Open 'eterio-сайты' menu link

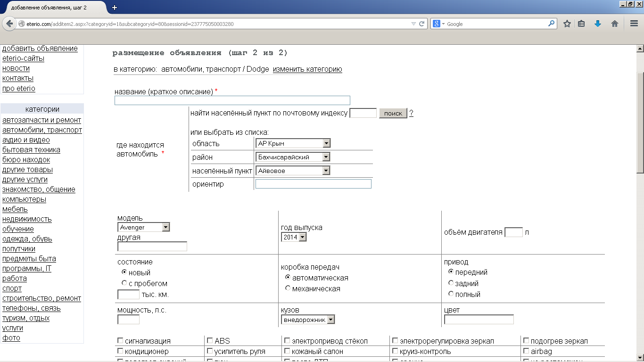tap(24, 58)
